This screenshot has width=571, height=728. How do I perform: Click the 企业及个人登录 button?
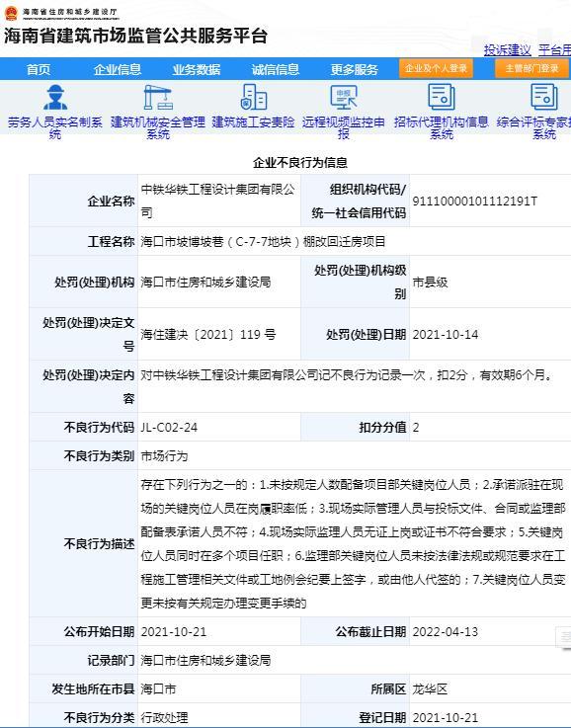[436, 69]
